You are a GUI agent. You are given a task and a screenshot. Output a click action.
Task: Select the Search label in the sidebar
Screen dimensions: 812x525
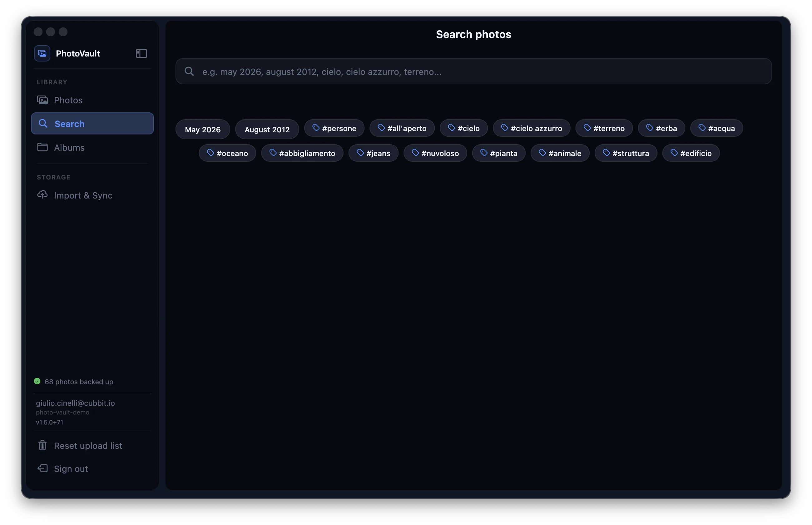pyautogui.click(x=70, y=124)
